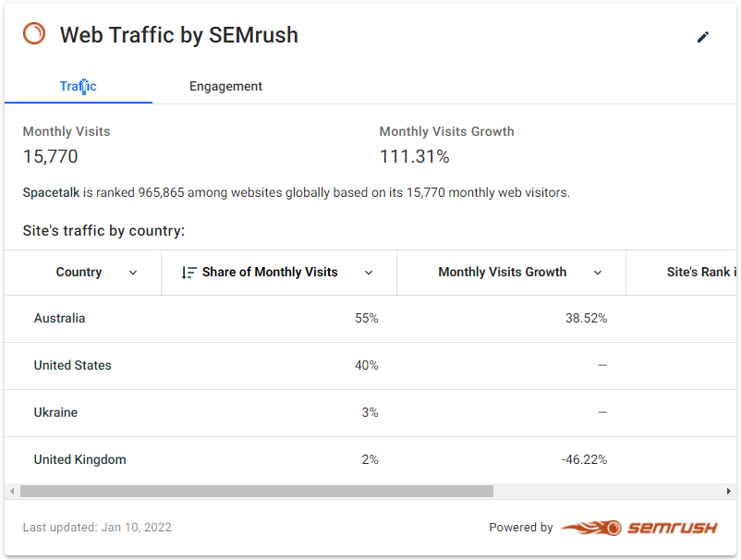Click the SEMrush circle logo icon
The image size is (741, 560).
pos(34,35)
